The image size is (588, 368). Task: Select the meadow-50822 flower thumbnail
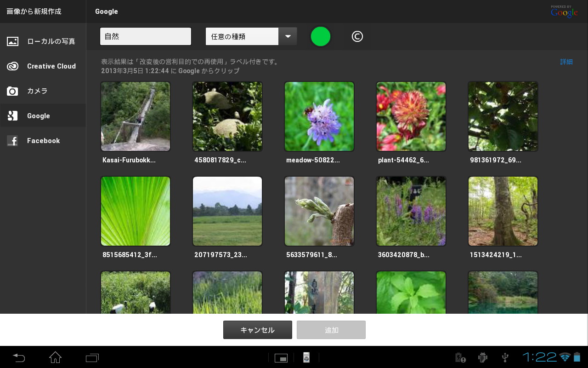[x=319, y=116]
